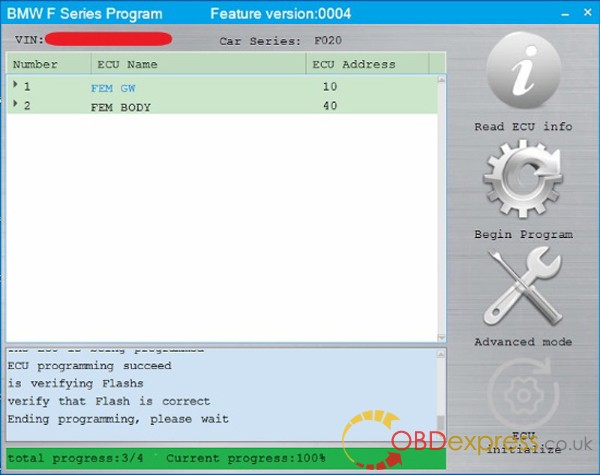This screenshot has height=475, width=600.
Task: Open Advanced mode tools icon
Action: [x=523, y=287]
